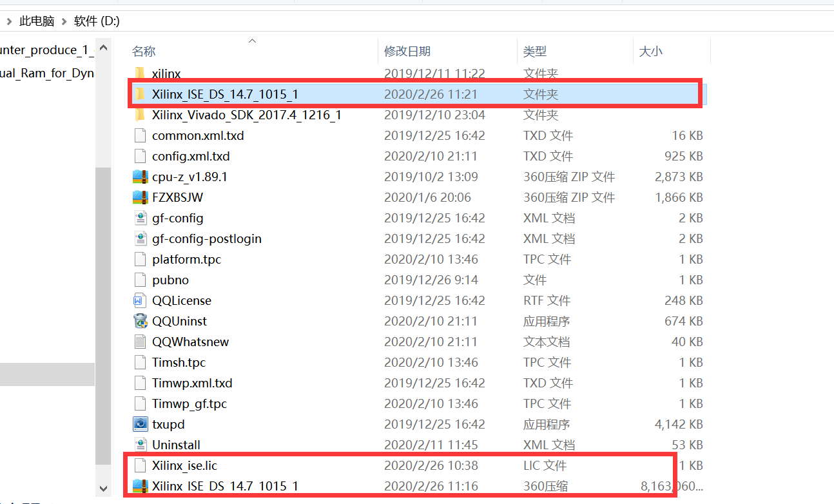The height and width of the screenshot is (504, 834).
Task: Click the config.xml.txd file icon
Action: (140, 156)
